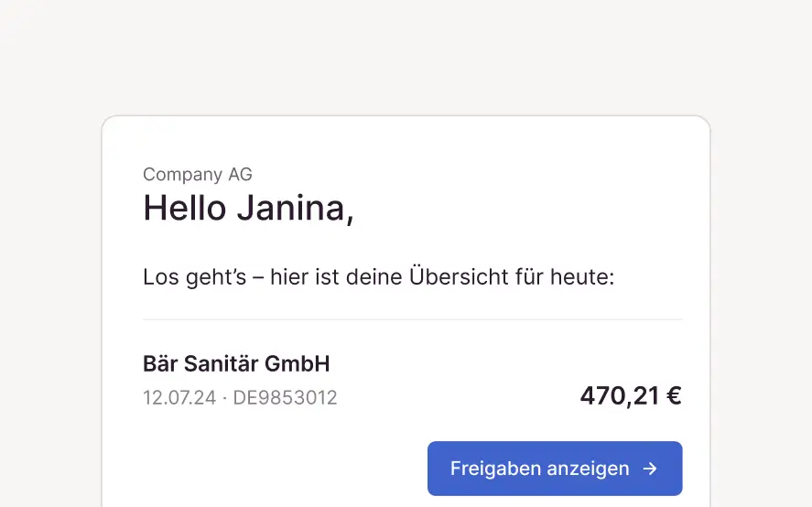Viewport: 812px width, 507px height.
Task: Click the amount 470,21 €
Action: [630, 395]
